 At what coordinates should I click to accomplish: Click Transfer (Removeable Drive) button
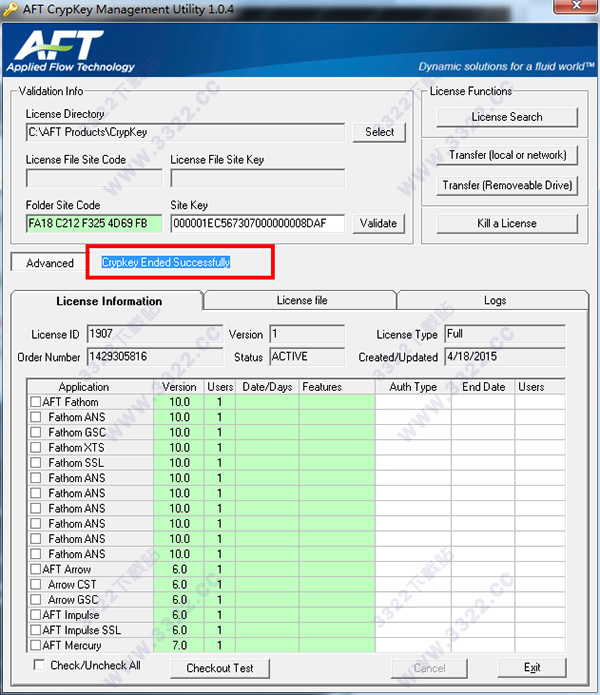click(x=507, y=185)
